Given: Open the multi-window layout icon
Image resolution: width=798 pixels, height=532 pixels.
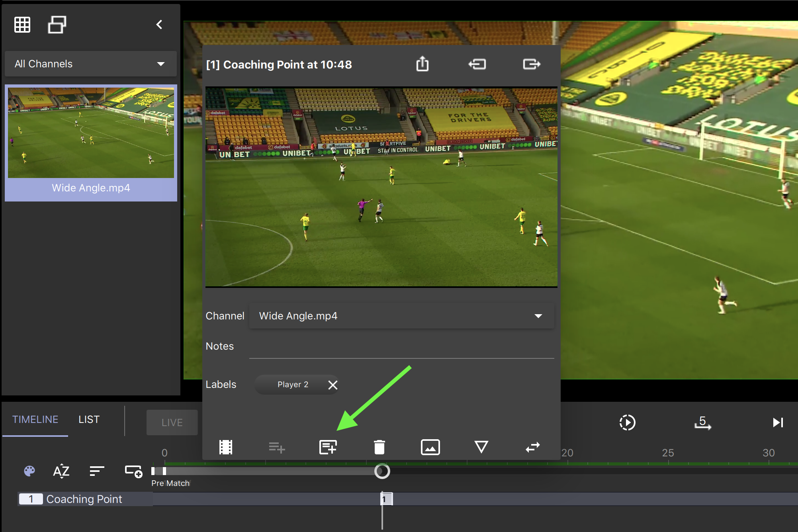Looking at the screenshot, I should click(57, 25).
